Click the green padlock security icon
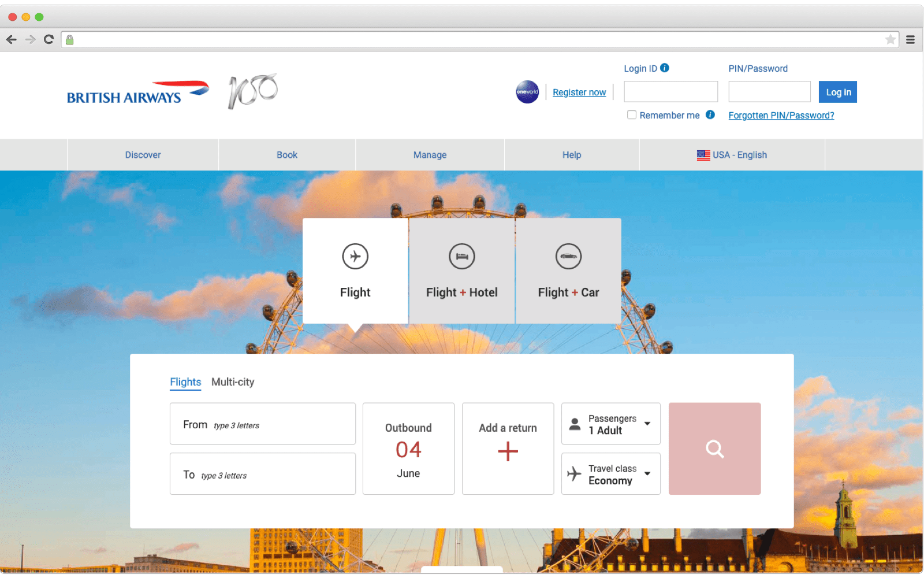Image resolution: width=924 pixels, height=578 pixels. pyautogui.click(x=70, y=39)
